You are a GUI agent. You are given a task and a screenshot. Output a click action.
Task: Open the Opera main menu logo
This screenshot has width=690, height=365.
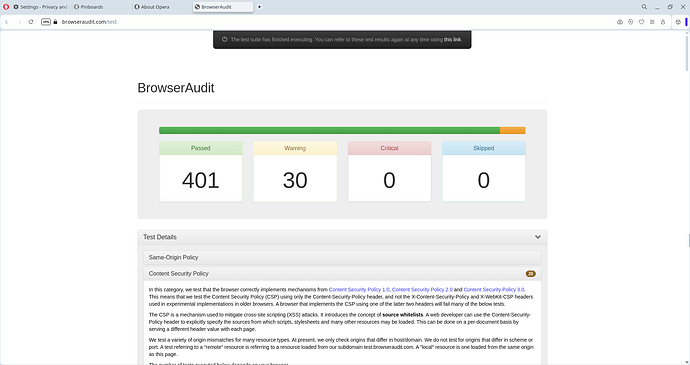point(6,7)
